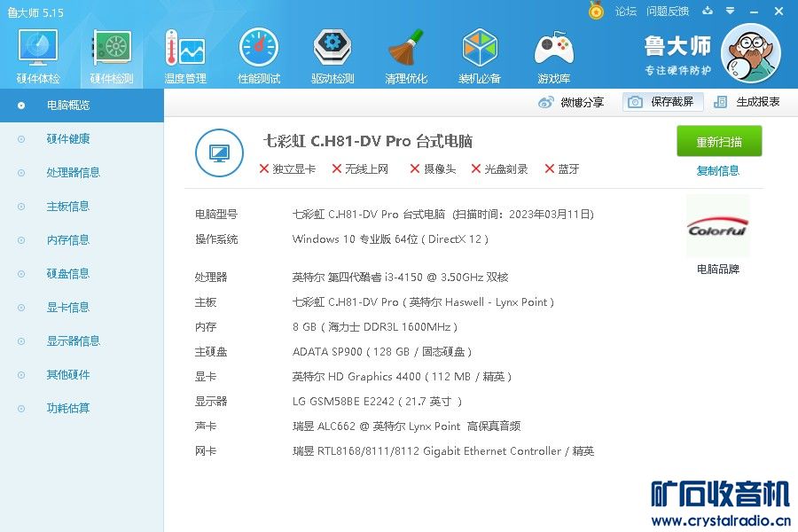This screenshot has width=798, height=532.
Task: Click the download tray icon in title bar
Action: click(708, 11)
